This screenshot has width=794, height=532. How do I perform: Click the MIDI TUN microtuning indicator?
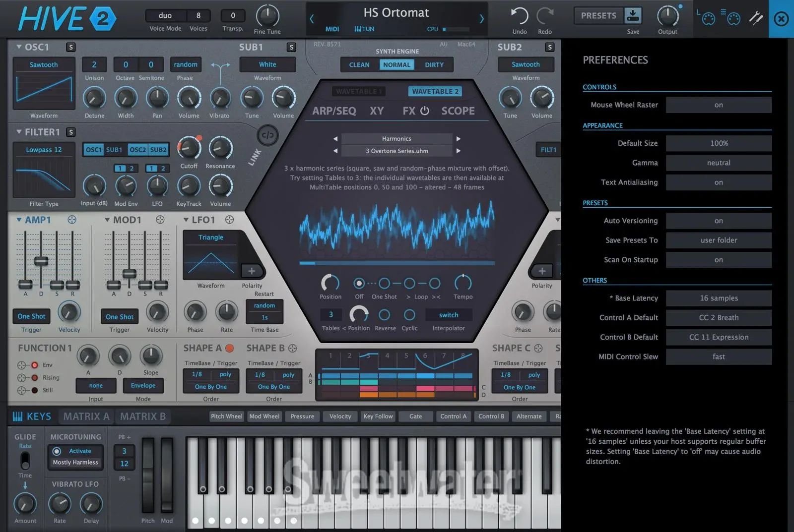364,29
